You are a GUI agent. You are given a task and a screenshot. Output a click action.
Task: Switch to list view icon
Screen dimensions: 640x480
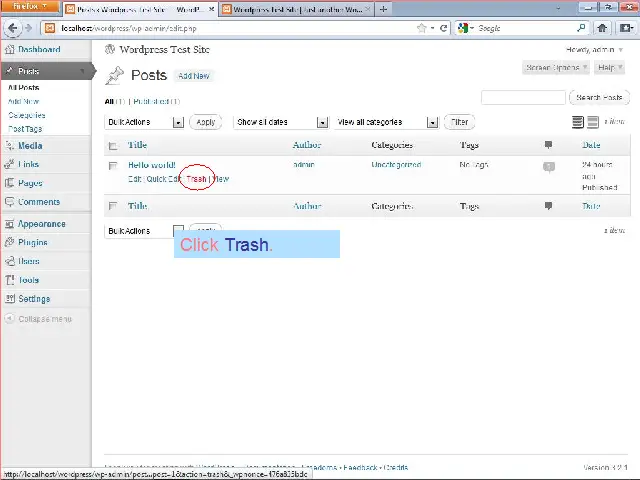coord(578,122)
